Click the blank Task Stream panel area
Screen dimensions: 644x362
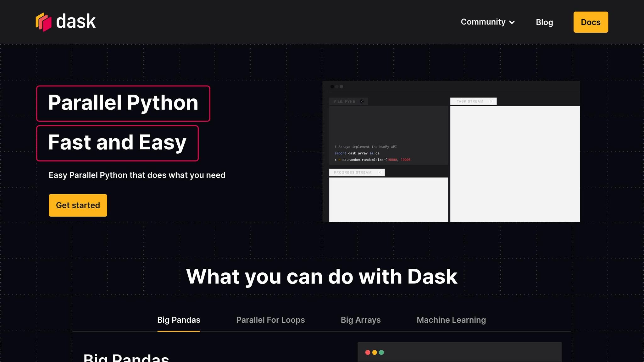515,164
